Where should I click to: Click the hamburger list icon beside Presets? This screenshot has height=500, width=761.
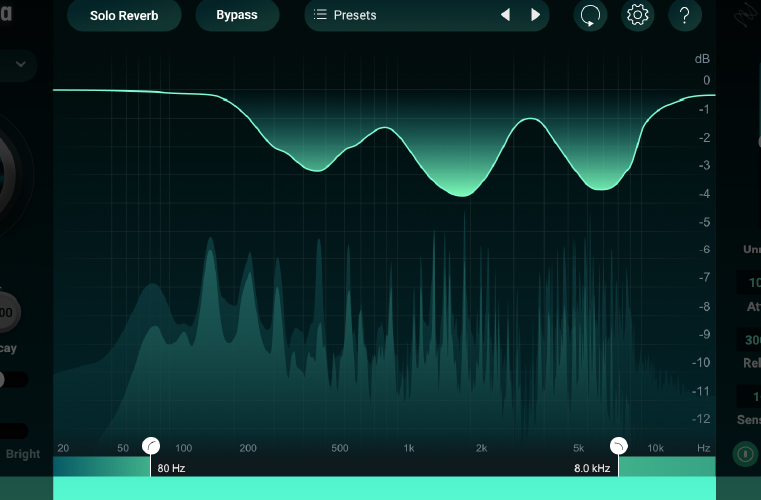pos(320,15)
